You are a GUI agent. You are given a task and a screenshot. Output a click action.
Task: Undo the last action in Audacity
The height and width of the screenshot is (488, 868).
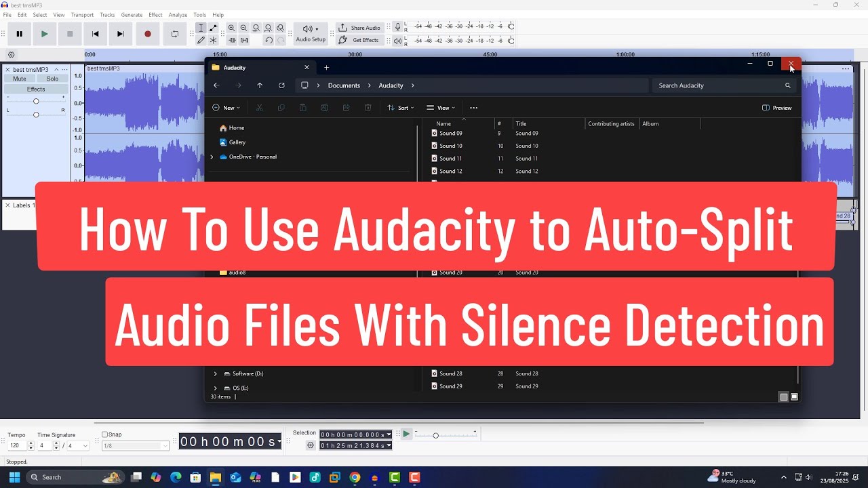pos(269,40)
